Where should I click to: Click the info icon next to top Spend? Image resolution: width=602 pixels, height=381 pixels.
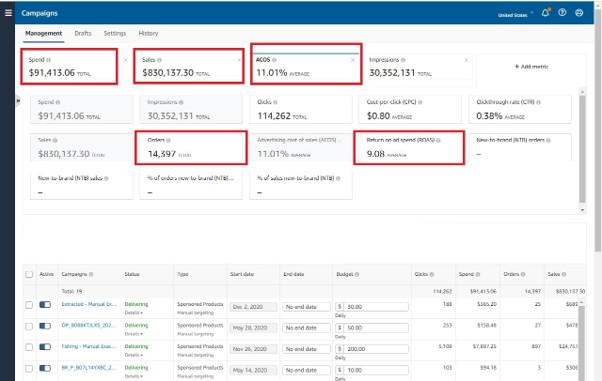(x=48, y=60)
